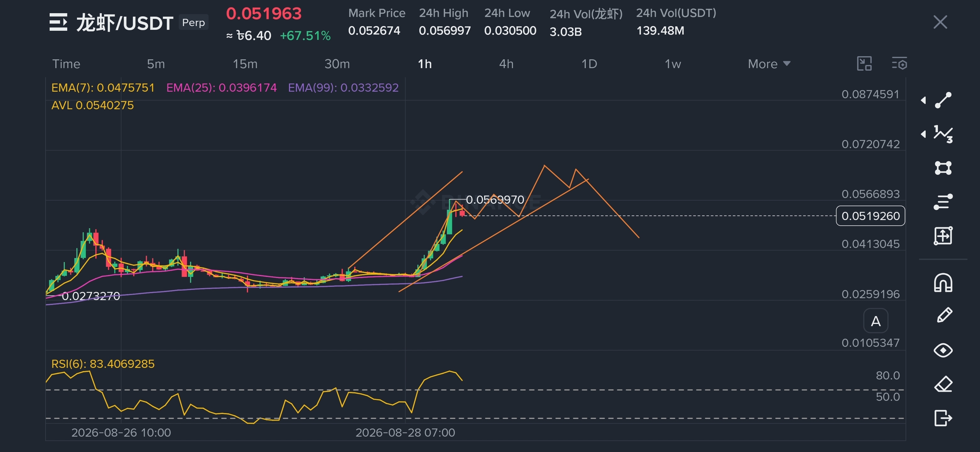Toggle auto scale A button
The height and width of the screenshot is (452, 980).
(x=876, y=321)
